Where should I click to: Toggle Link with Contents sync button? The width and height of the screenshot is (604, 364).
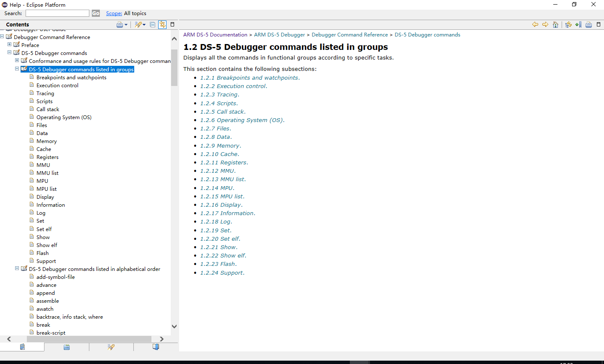coord(162,25)
